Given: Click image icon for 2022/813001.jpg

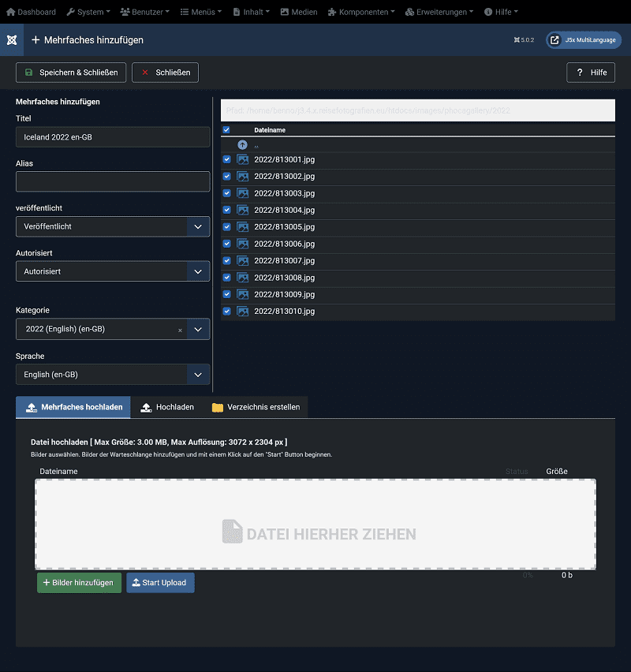Looking at the screenshot, I should click(243, 159).
